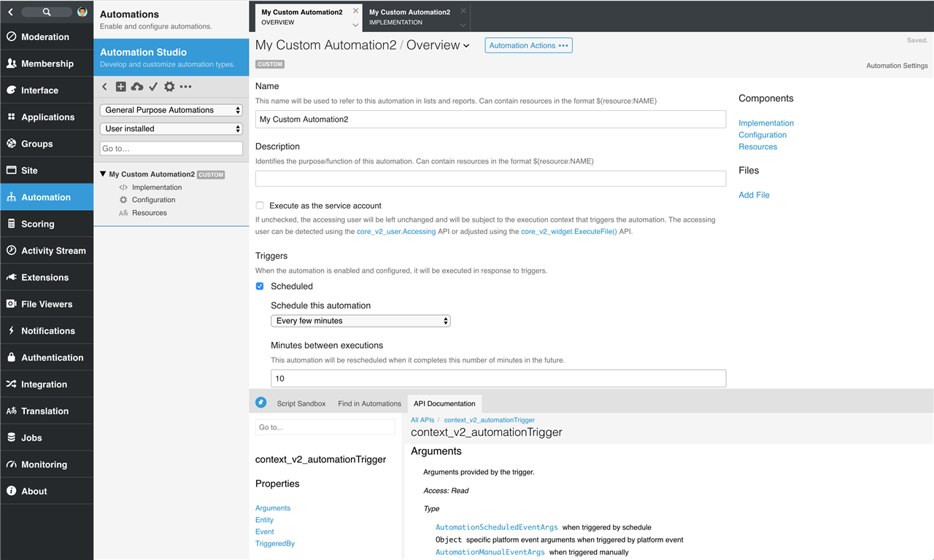Click the blue pin icon beside Script Sandbox

pos(261,402)
